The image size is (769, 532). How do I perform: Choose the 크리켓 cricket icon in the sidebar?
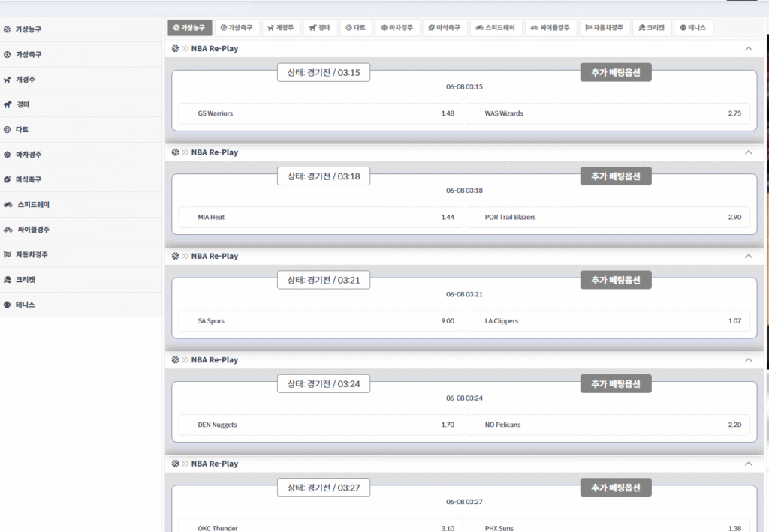[x=7, y=280]
